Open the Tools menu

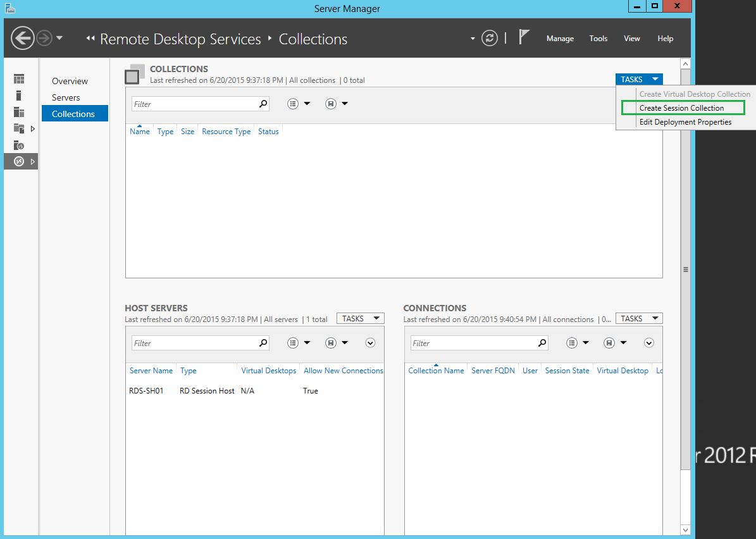[598, 38]
